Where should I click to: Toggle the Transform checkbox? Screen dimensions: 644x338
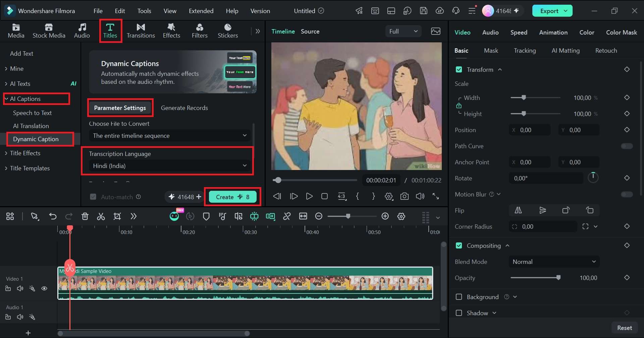[x=459, y=69]
